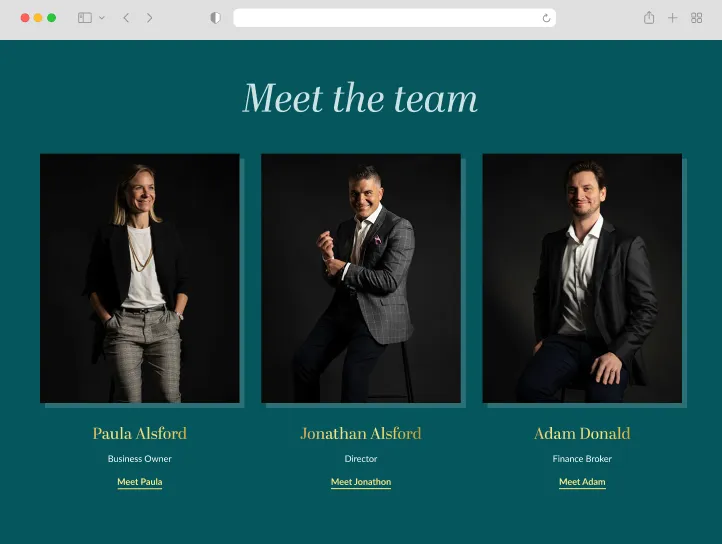Image resolution: width=722 pixels, height=544 pixels.
Task: Reload the page with refresh icon
Action: [546, 18]
